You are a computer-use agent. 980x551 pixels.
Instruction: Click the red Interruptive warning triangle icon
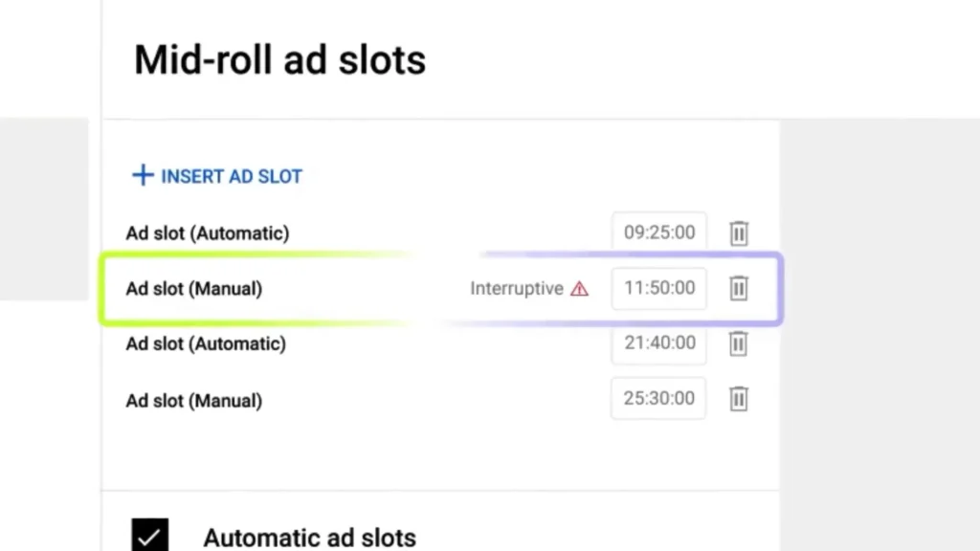point(579,289)
